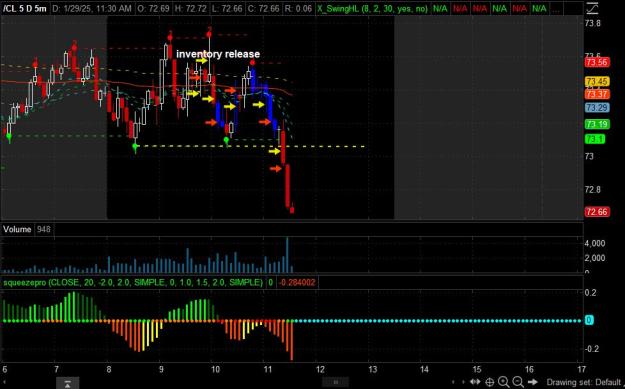This screenshot has height=389, width=625.
Task: Open the Drawing set: Default selector
Action: [x=584, y=383]
